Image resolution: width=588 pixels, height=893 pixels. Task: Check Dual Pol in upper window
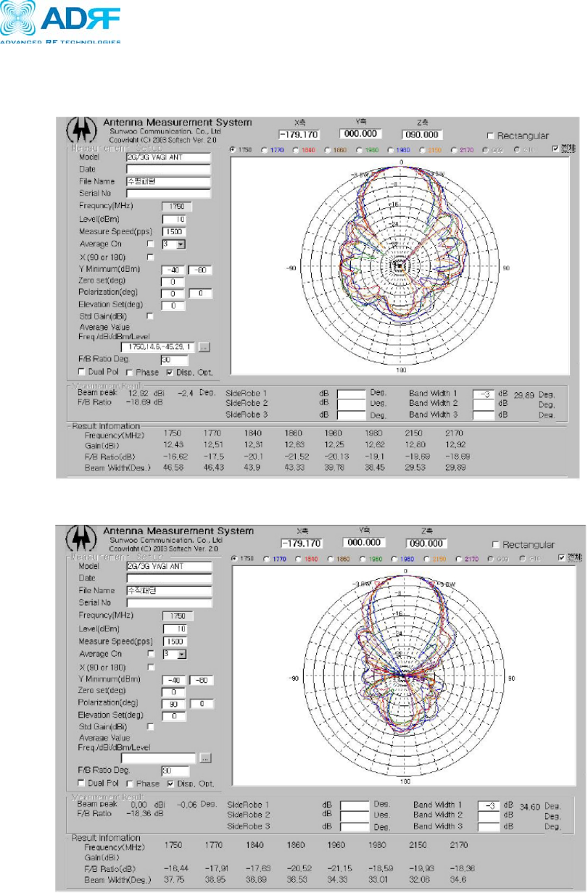point(81,373)
